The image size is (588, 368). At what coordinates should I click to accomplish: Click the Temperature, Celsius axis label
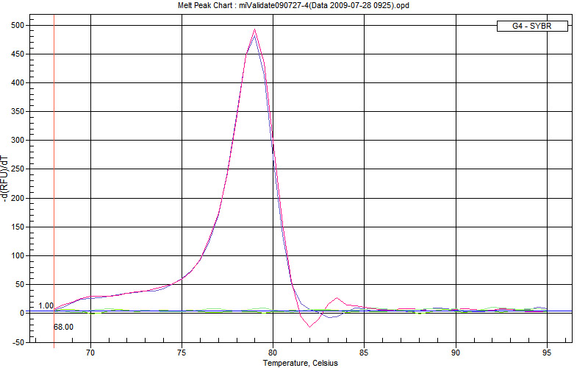click(301, 363)
